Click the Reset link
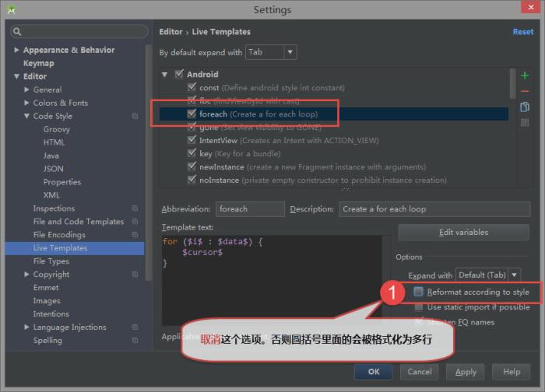The height and width of the screenshot is (392, 545). click(522, 32)
